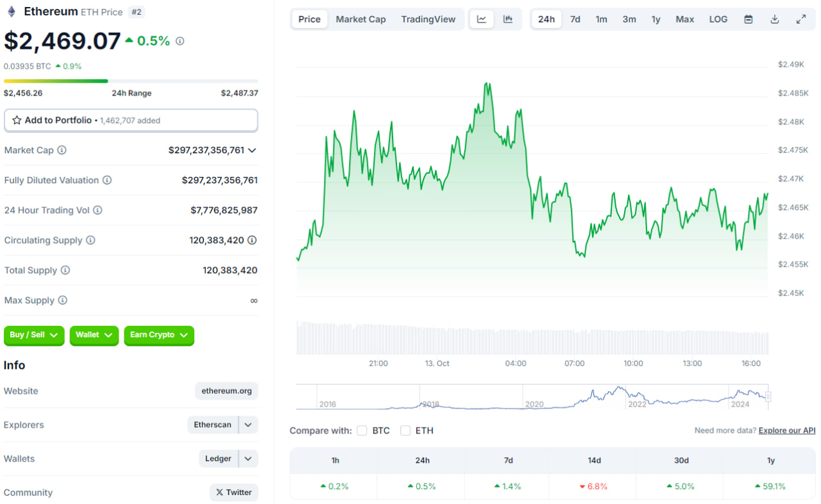Select the Price chart tab
821x504 pixels.
click(x=309, y=19)
